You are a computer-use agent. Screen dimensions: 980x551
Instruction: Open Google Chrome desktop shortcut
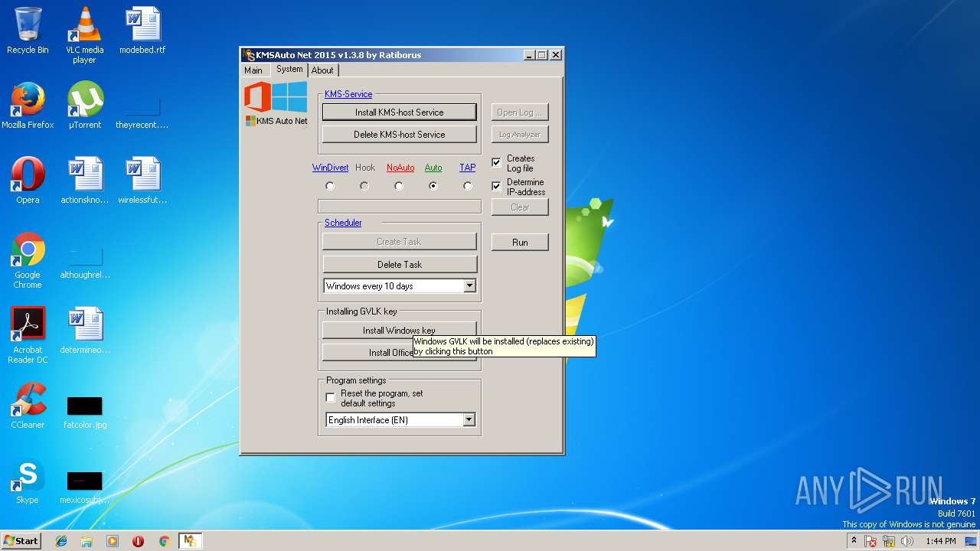(x=28, y=260)
